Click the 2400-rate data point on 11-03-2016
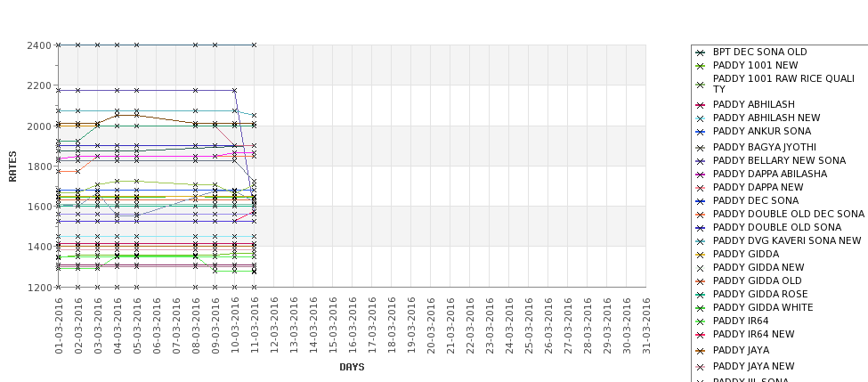 tap(254, 45)
